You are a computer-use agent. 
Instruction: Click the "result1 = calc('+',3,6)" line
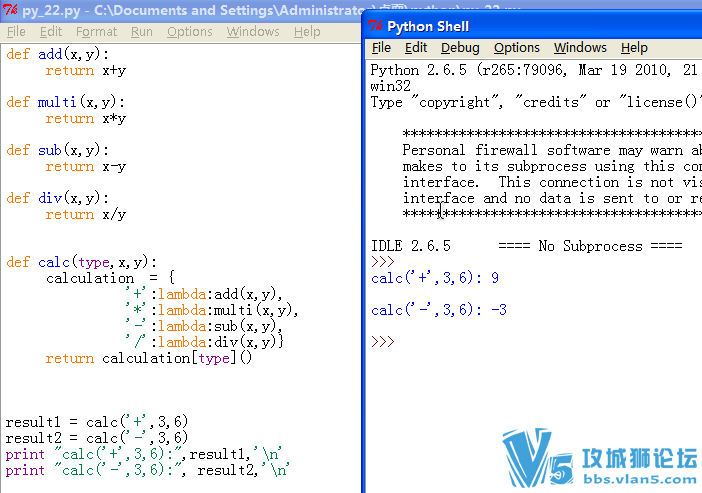point(97,422)
